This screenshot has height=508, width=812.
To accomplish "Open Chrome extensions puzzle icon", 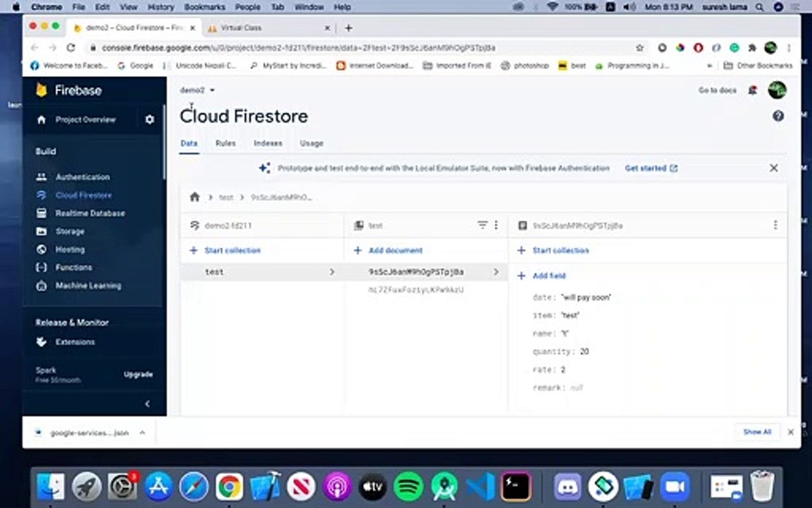I will point(752,48).
